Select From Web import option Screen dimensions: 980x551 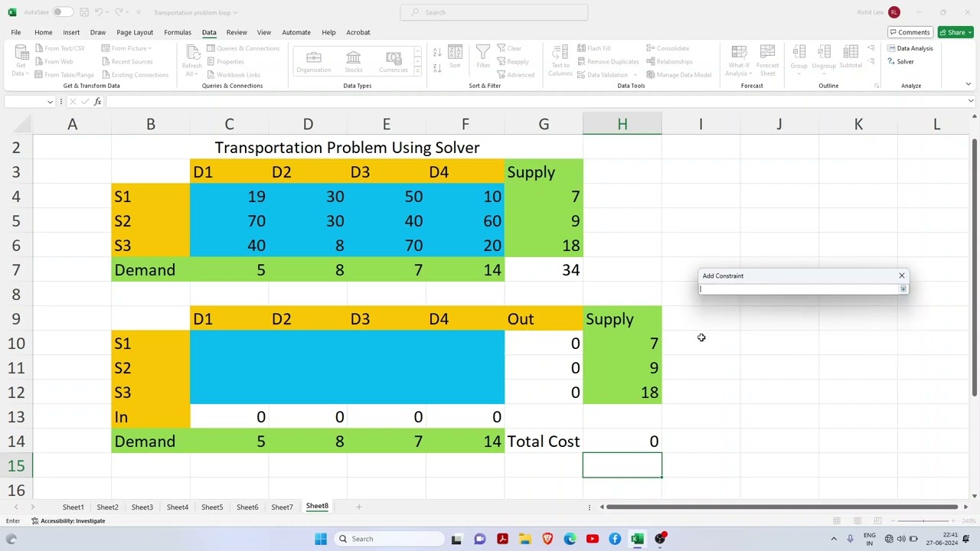[54, 61]
